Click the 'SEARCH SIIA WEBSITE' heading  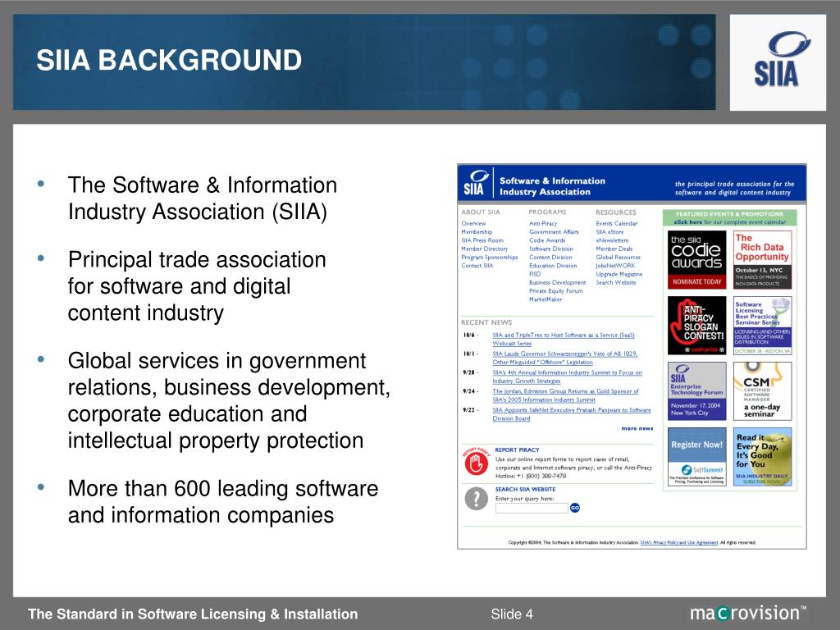click(526, 489)
